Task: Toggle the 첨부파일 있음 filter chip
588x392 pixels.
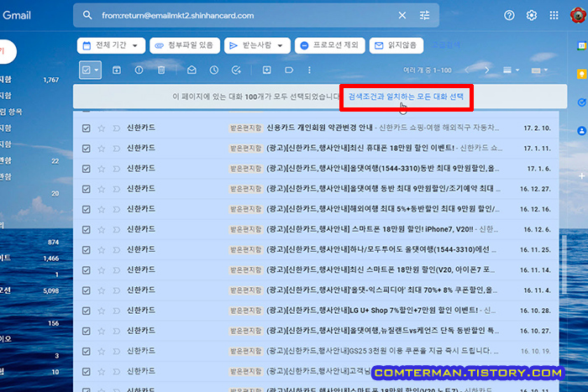Action: click(185, 45)
